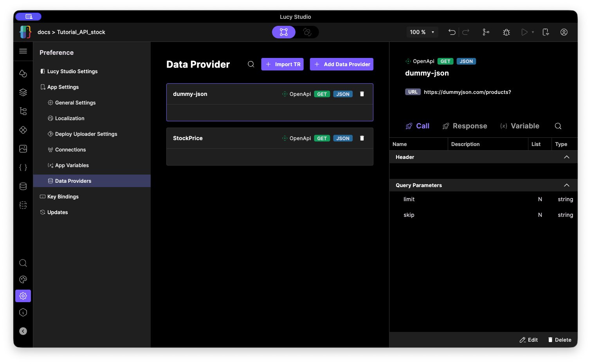
Task: Select the dummy-json provider card
Action: (270, 102)
